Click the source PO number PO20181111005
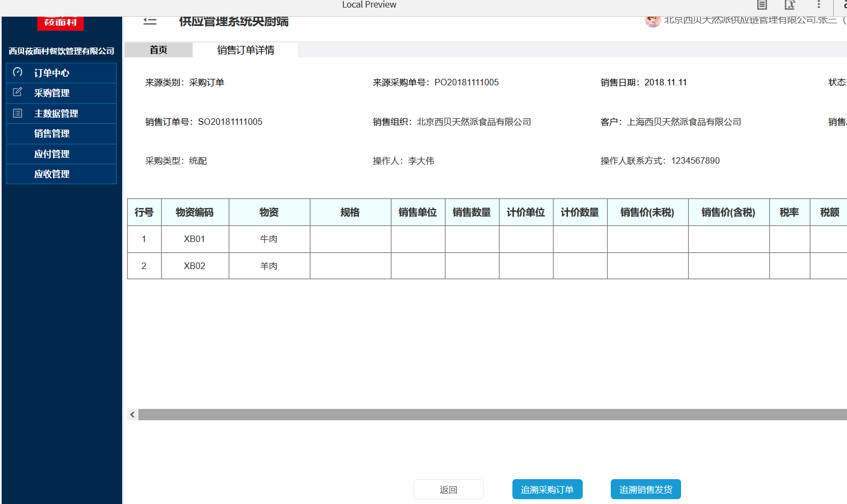Image resolution: width=847 pixels, height=504 pixels. click(x=466, y=82)
